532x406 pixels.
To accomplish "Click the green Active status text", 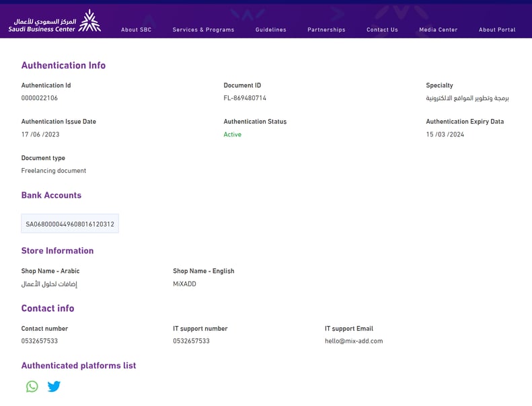I will click(x=233, y=134).
